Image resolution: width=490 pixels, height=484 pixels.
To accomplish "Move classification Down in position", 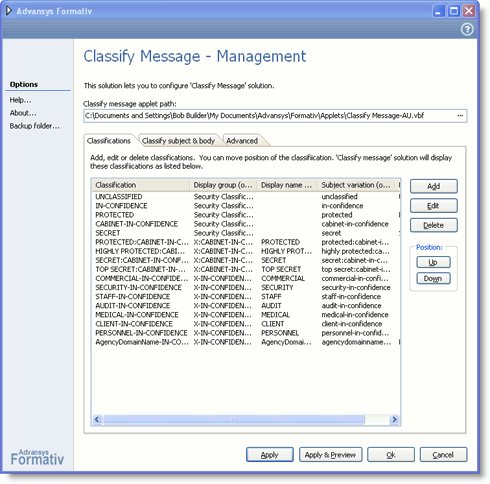I will click(433, 278).
